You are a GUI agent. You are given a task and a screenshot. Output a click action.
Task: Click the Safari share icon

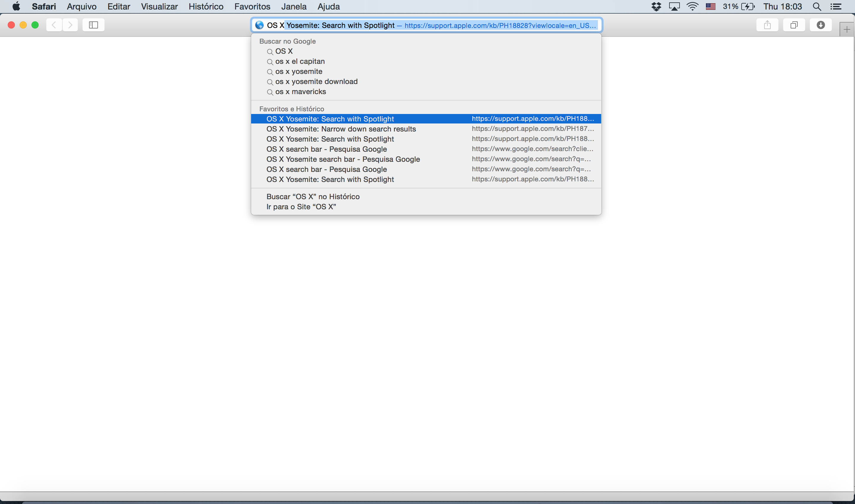click(767, 25)
